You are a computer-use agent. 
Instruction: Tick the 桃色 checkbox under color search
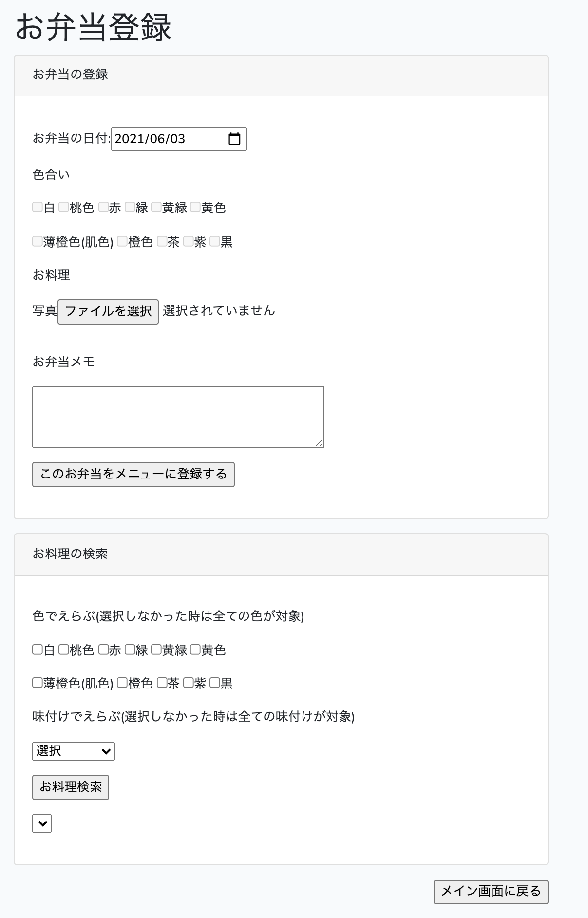point(64,650)
